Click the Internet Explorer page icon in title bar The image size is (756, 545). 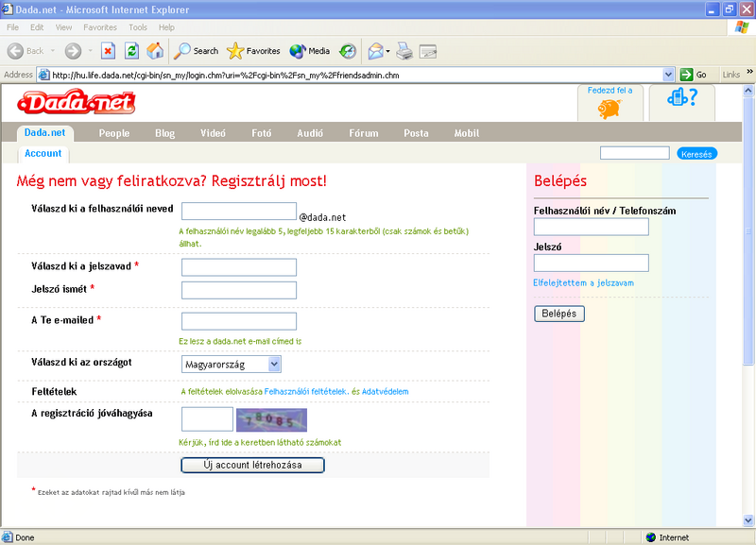coord(8,9)
